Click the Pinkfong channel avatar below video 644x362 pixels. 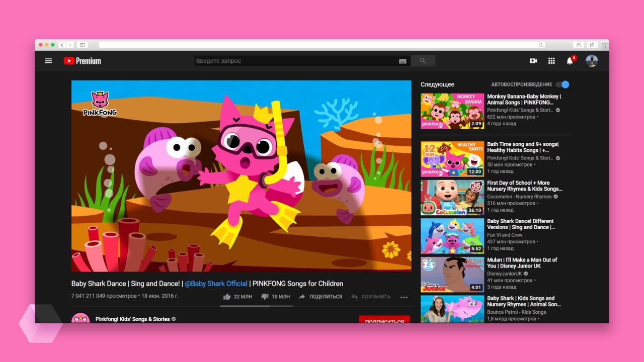[80, 318]
